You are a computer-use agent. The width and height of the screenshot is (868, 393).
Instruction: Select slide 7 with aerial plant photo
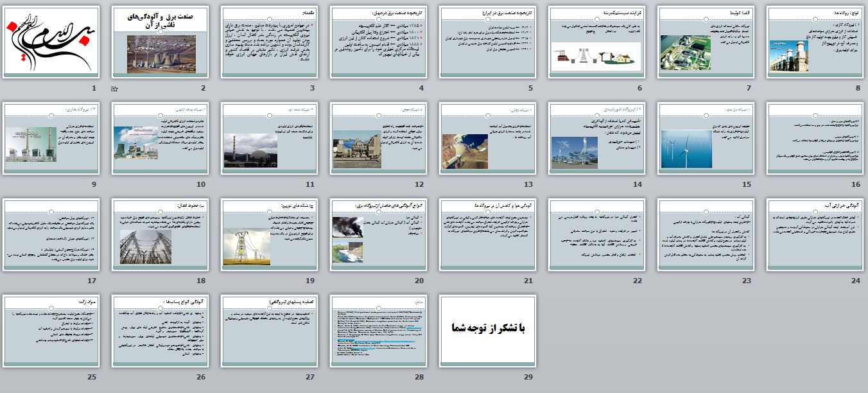tap(706, 42)
